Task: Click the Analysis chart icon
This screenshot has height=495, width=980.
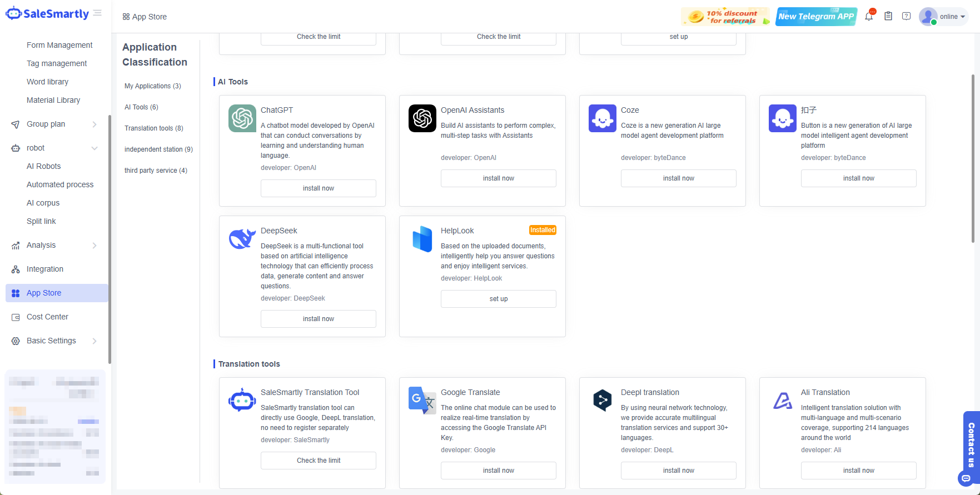Action: tap(16, 246)
